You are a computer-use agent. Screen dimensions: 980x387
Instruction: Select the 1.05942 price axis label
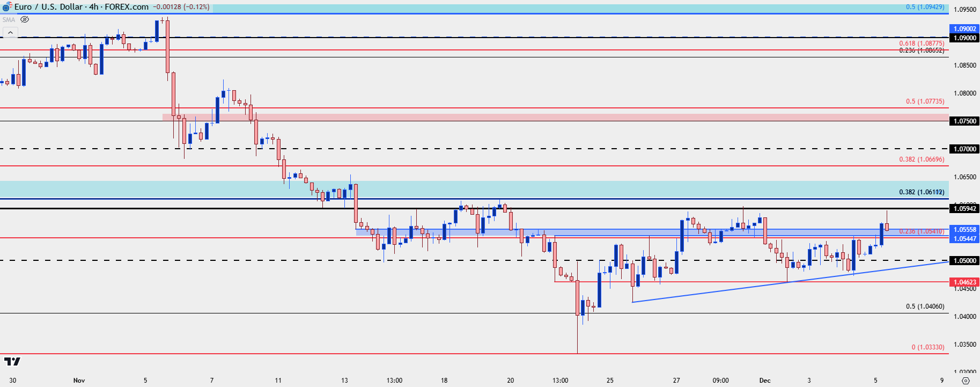pos(964,208)
